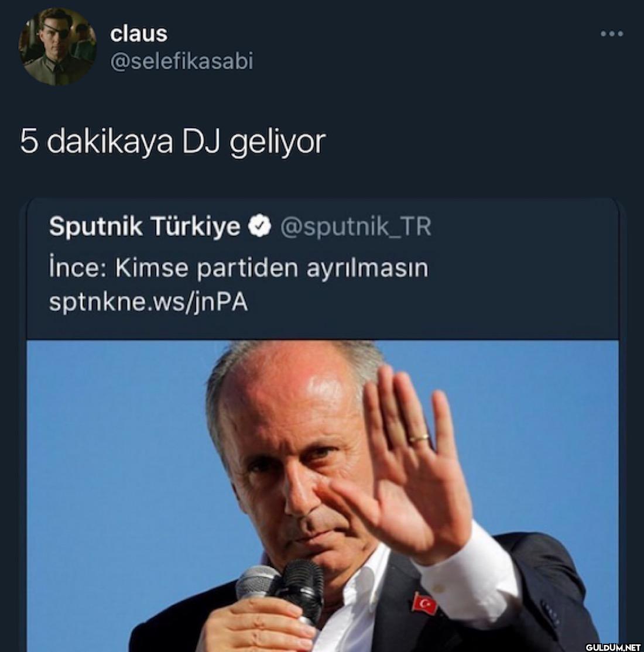Open the three-dot more options menu
This screenshot has height=652, width=644.
[x=612, y=34]
